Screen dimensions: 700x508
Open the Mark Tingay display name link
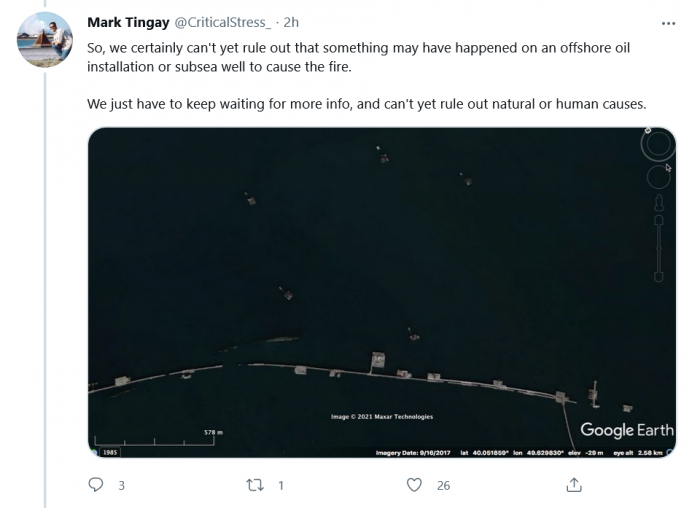pos(129,22)
